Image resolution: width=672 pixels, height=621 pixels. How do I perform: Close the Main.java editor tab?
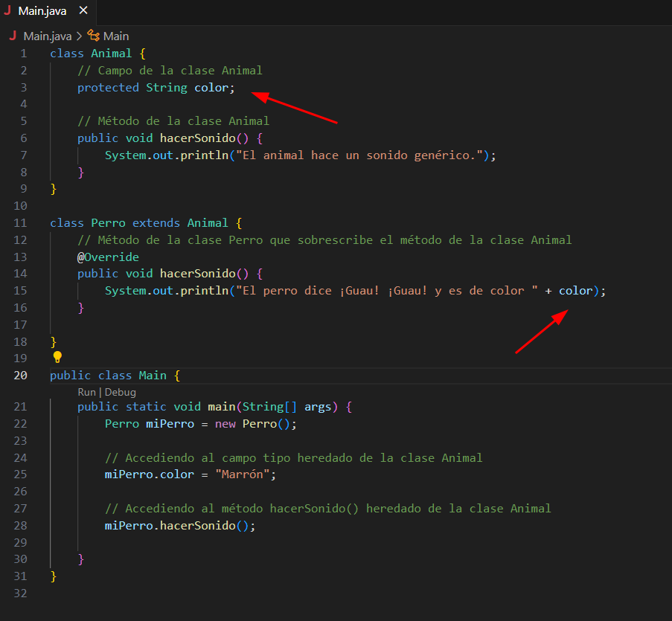click(83, 10)
